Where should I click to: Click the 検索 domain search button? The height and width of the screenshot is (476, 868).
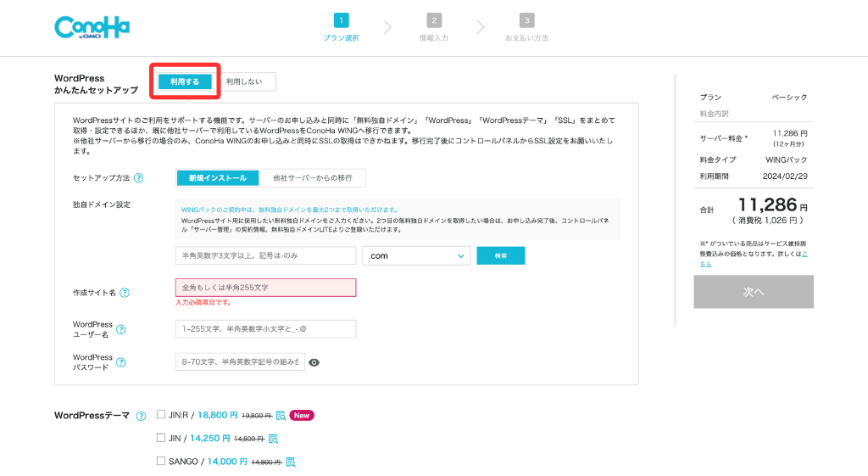click(x=500, y=255)
